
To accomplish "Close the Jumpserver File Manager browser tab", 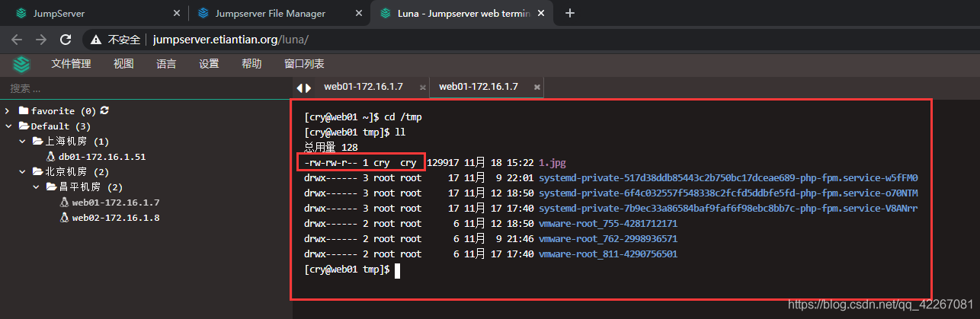I will point(359,13).
